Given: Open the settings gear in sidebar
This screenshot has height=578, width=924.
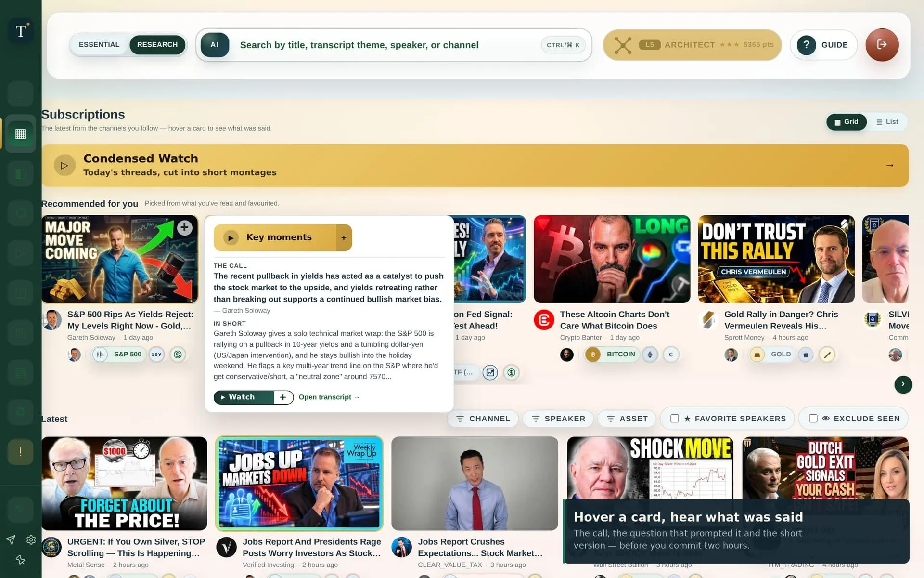Looking at the screenshot, I should [31, 539].
